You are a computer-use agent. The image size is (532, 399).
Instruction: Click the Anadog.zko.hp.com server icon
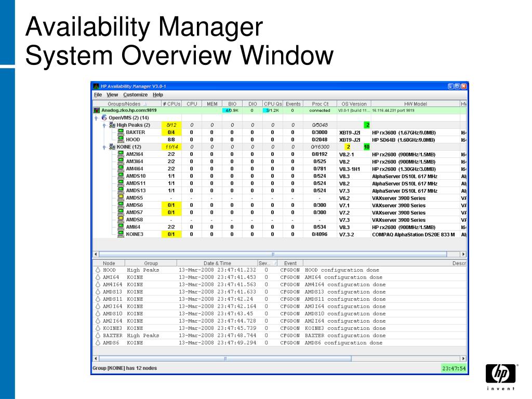pos(97,110)
